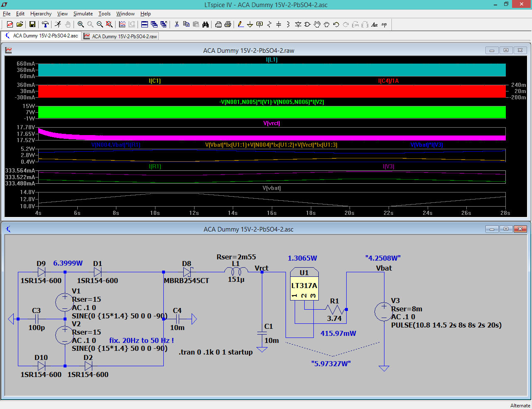Open the Hierarchy menu
The width and height of the screenshot is (532, 409).
coord(41,14)
